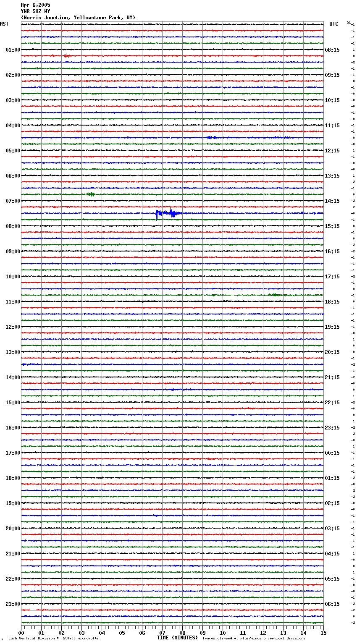Click 'Traces clipped at plus/minus 5 vertical divisions' note
The image size is (357, 644).
[x=254, y=638]
